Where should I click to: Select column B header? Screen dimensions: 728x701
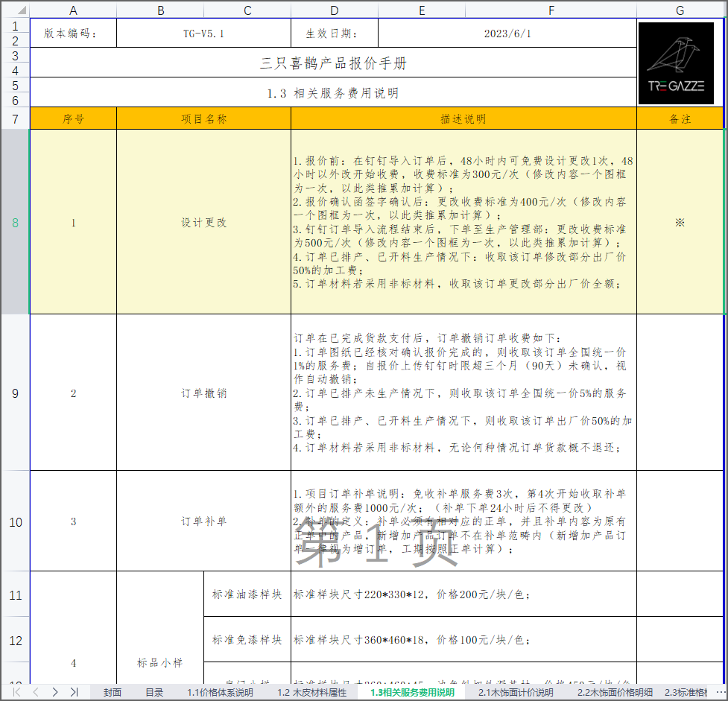160,10
